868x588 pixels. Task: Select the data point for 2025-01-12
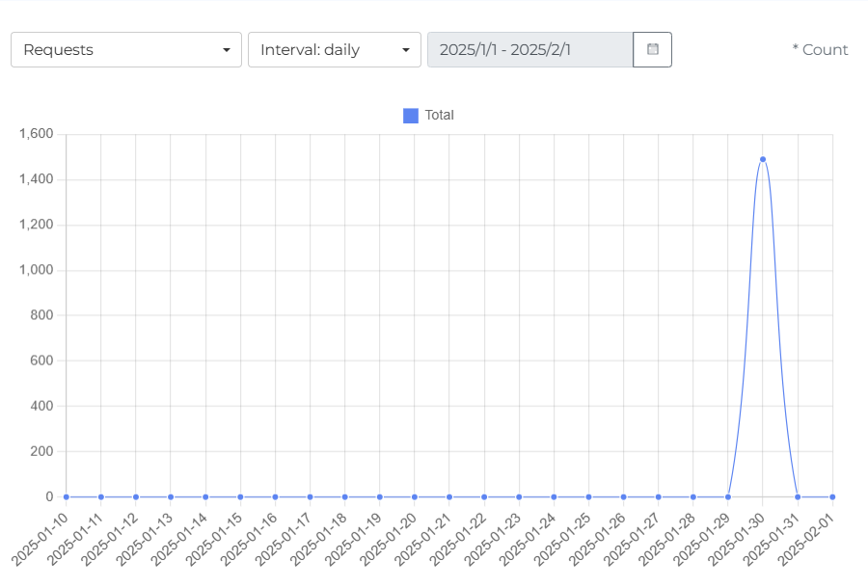click(136, 497)
